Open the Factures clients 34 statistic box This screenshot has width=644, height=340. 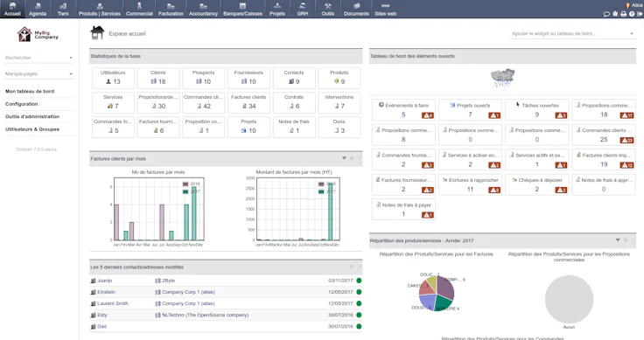point(248,102)
